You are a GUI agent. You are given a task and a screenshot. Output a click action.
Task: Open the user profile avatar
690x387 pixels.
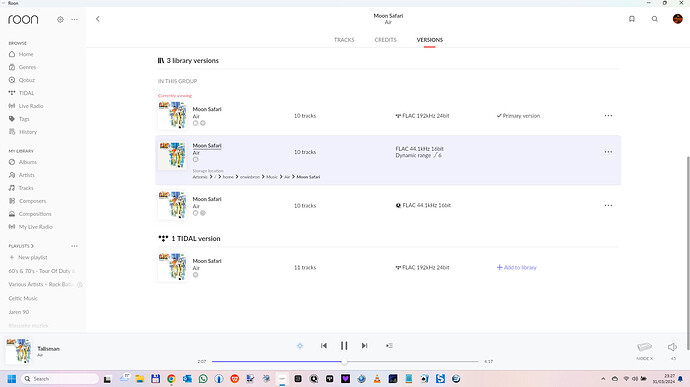678,19
